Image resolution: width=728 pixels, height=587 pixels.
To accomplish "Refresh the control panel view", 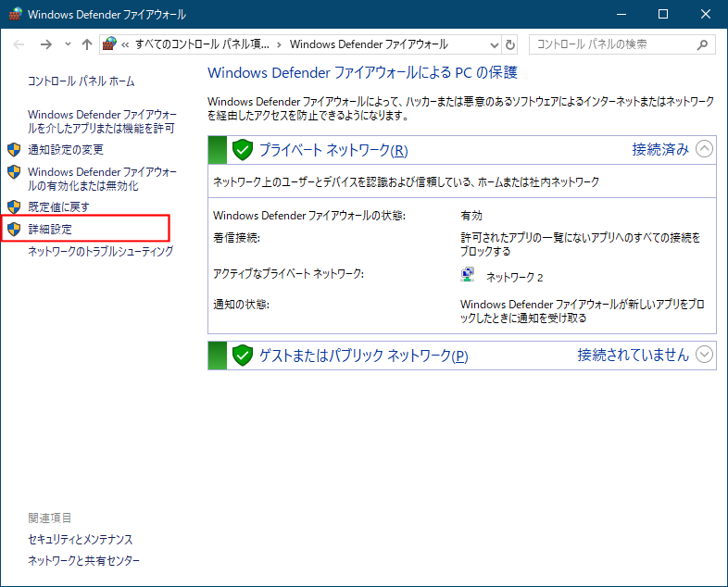I will pyautogui.click(x=509, y=45).
